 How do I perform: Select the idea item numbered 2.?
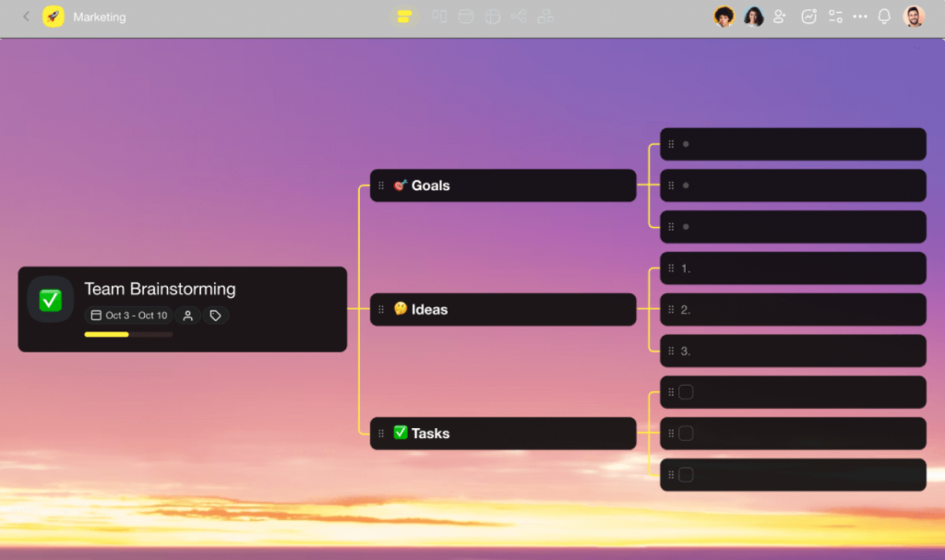tap(793, 309)
